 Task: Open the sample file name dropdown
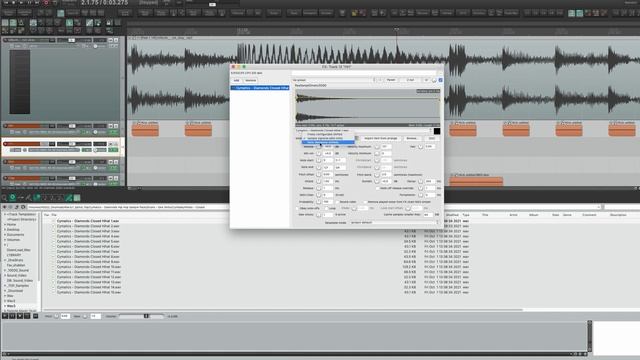pos(364,131)
